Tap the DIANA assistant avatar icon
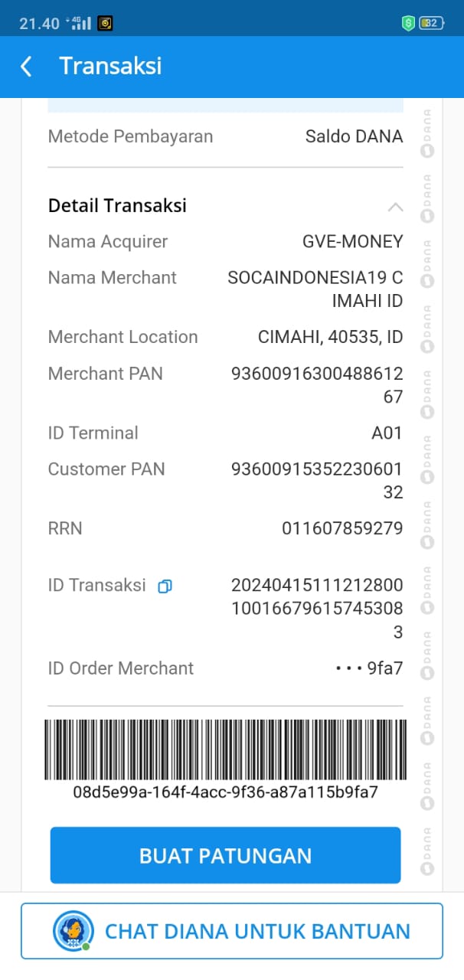The height and width of the screenshot is (980, 464). tap(74, 931)
